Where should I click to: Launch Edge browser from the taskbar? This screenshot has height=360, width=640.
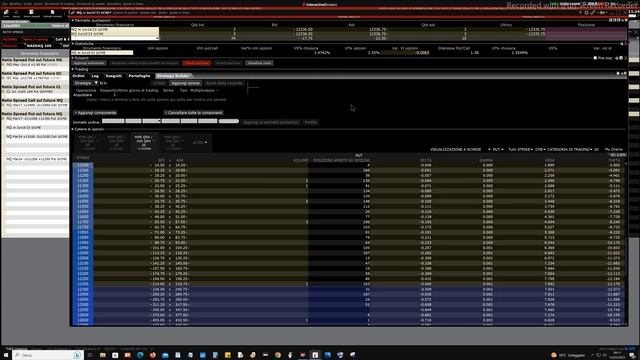coord(140,355)
